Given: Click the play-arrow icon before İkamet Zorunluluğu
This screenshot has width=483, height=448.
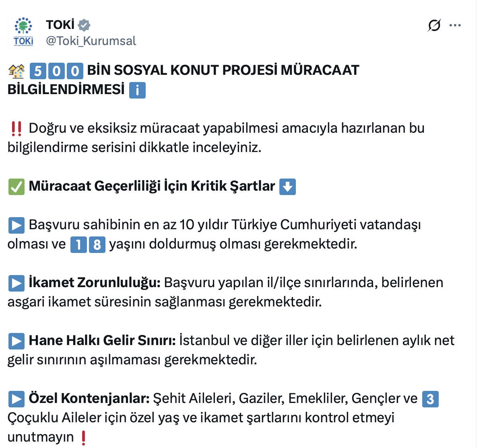Looking at the screenshot, I should point(17,283).
